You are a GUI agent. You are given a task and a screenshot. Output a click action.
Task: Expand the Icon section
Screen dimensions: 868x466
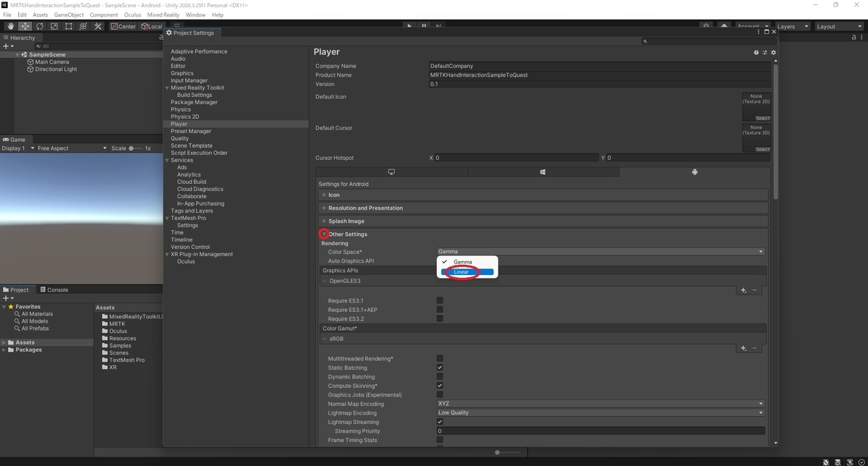coord(543,195)
